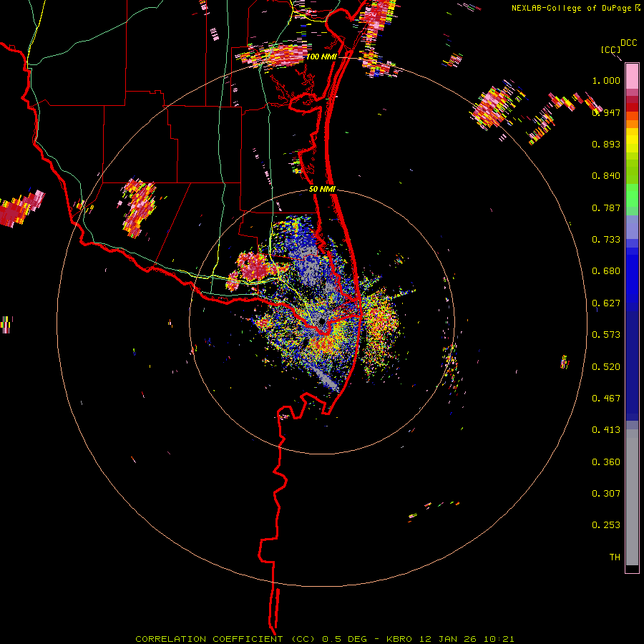
Task: Click the 100 NMI range ring label
Action: [x=321, y=57]
